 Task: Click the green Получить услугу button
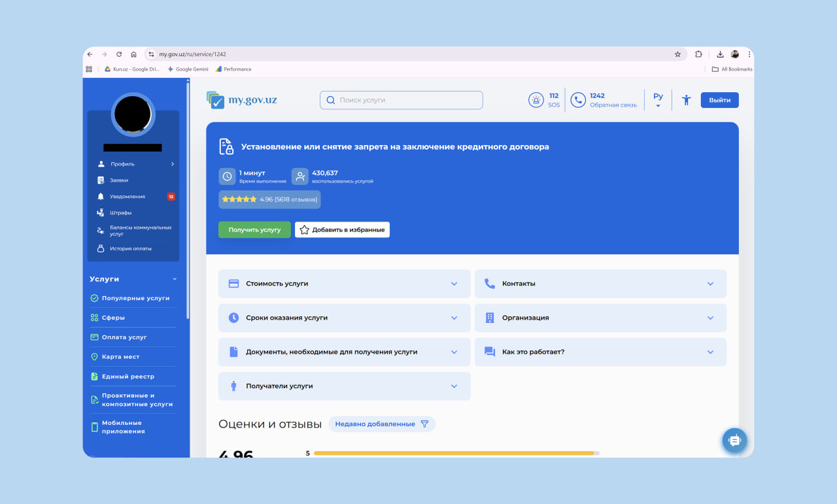click(254, 230)
